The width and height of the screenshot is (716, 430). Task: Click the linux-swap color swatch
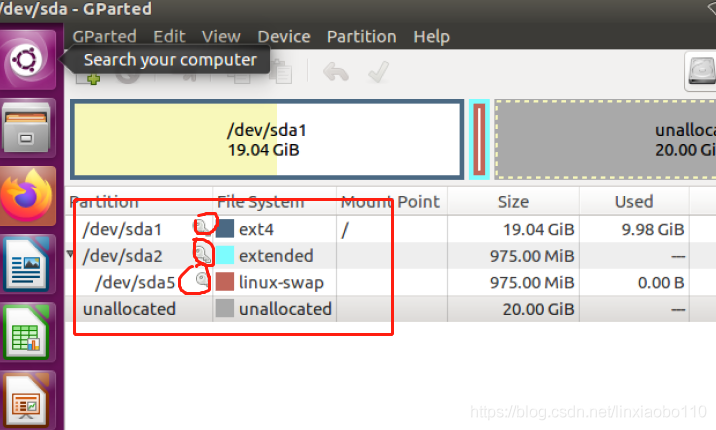226,282
